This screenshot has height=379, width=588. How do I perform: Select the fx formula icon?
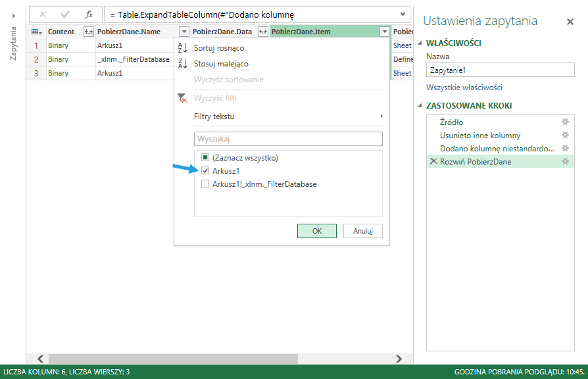click(x=89, y=14)
